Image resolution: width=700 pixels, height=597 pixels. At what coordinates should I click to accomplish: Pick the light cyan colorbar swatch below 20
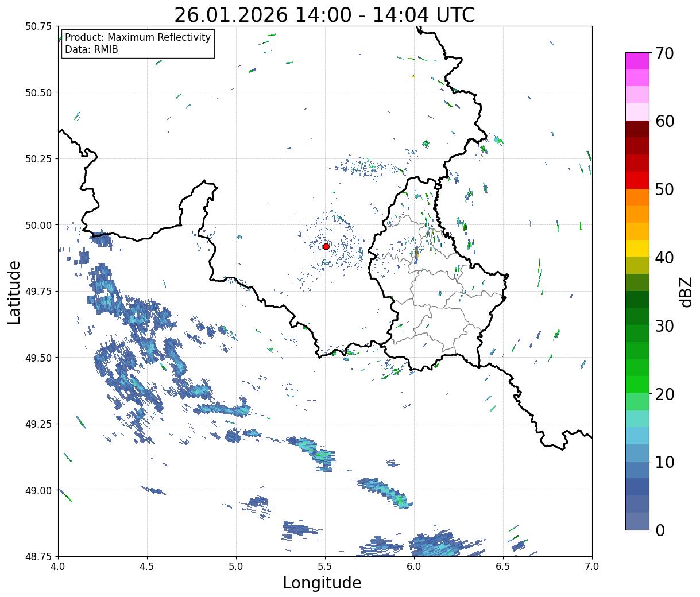tap(637, 418)
